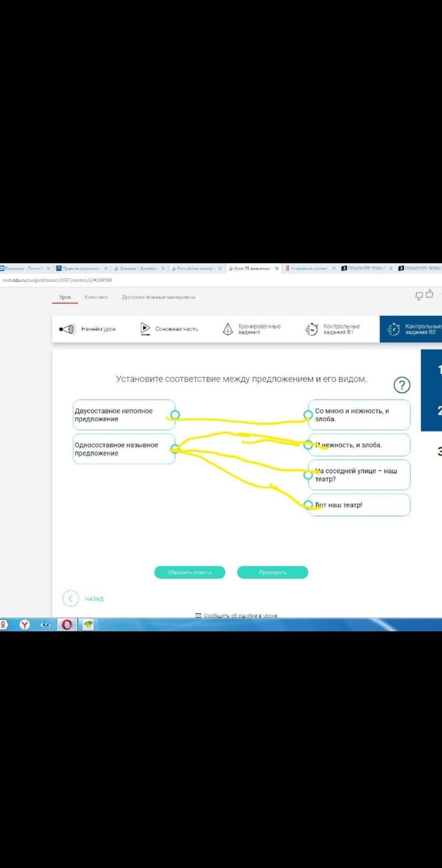Click the thumbs up like icon
This screenshot has height=868, width=442.
pos(429,293)
